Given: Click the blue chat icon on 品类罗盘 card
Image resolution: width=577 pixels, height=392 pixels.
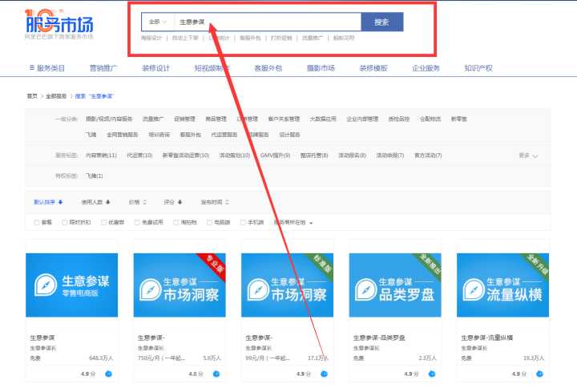Looking at the screenshot, I should (x=433, y=374).
